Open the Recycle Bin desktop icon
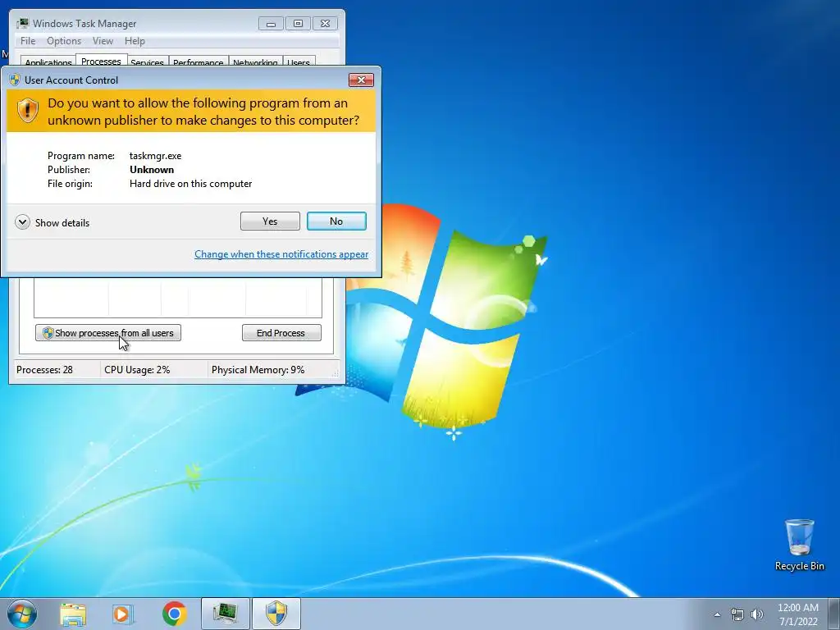The width and height of the screenshot is (840, 630). tap(800, 545)
